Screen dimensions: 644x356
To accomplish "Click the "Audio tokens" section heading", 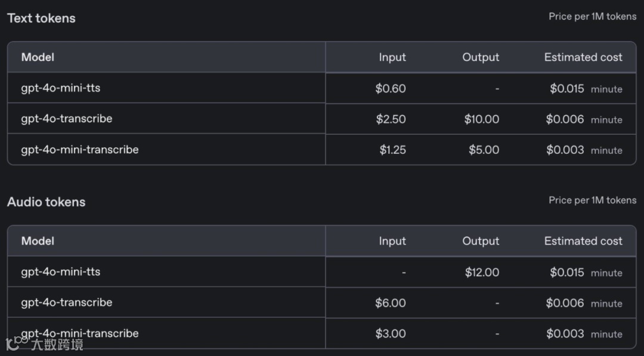I will click(x=46, y=202).
